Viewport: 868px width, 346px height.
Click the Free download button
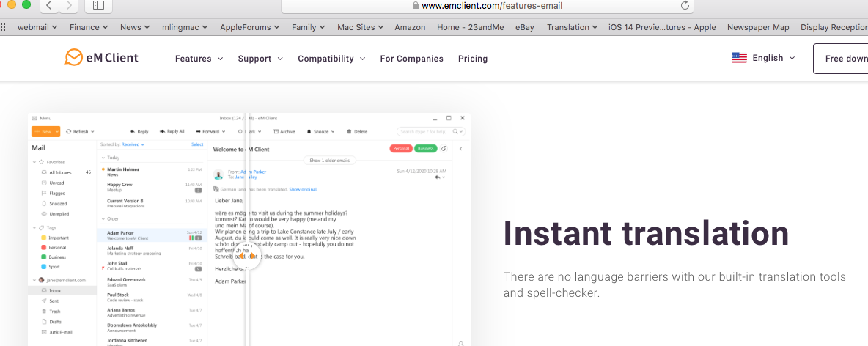click(x=840, y=59)
